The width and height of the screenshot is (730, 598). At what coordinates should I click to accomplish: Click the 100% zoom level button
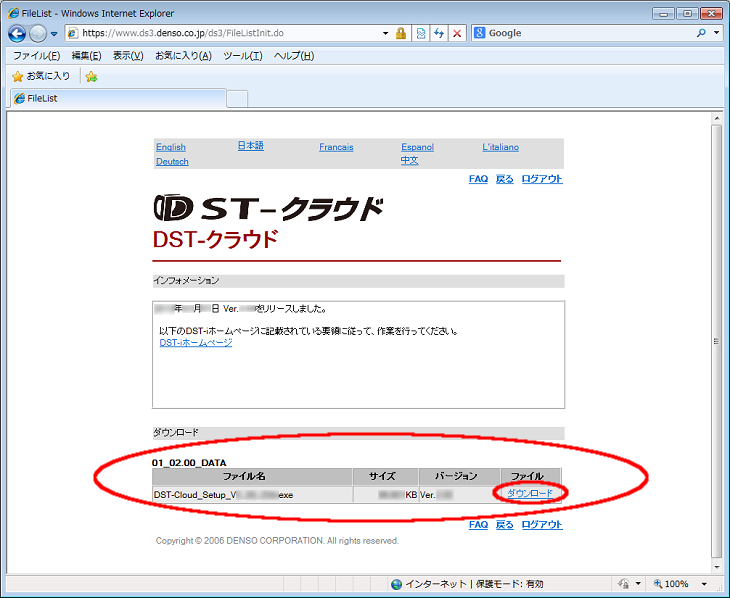coord(671,584)
